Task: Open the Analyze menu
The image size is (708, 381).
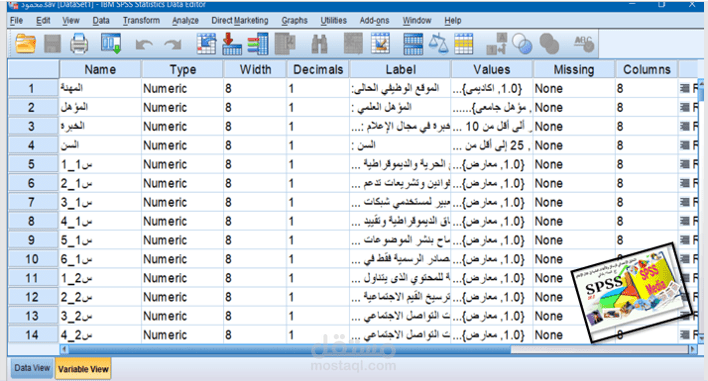Action: pyautogui.click(x=185, y=20)
